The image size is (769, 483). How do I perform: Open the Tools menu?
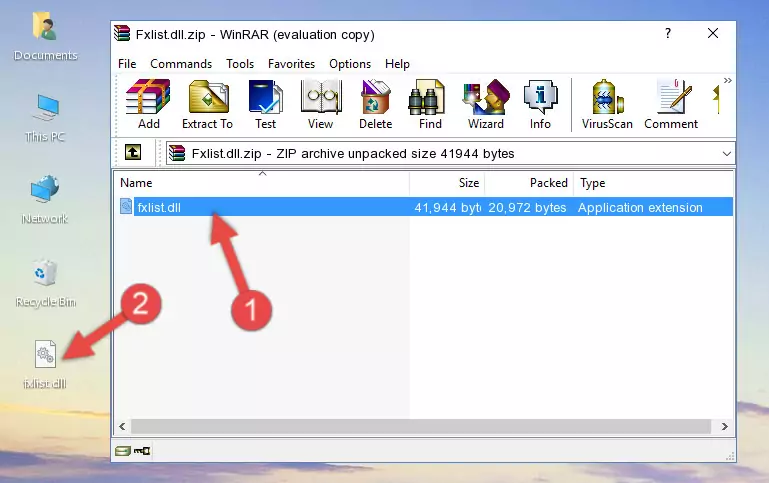pos(240,64)
